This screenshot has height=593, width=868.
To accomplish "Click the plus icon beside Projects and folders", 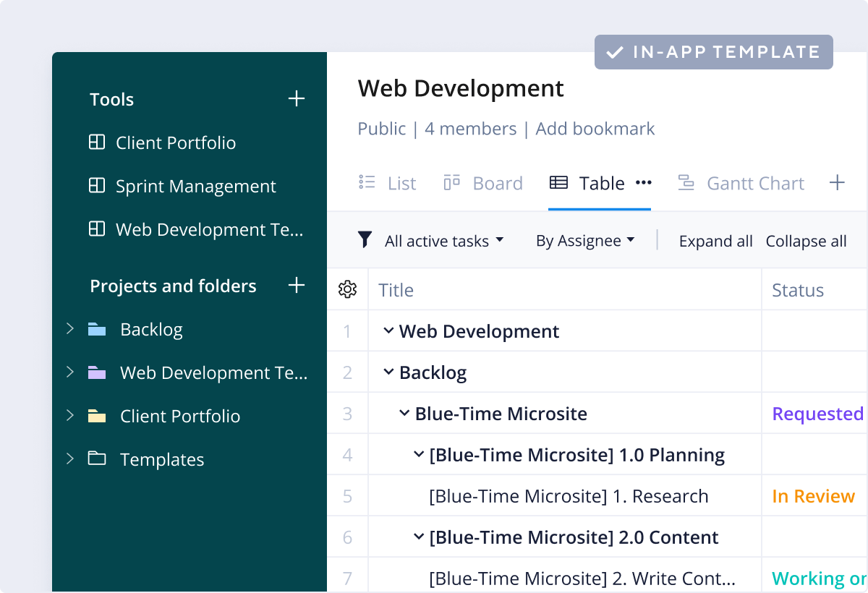I will pyautogui.click(x=297, y=286).
